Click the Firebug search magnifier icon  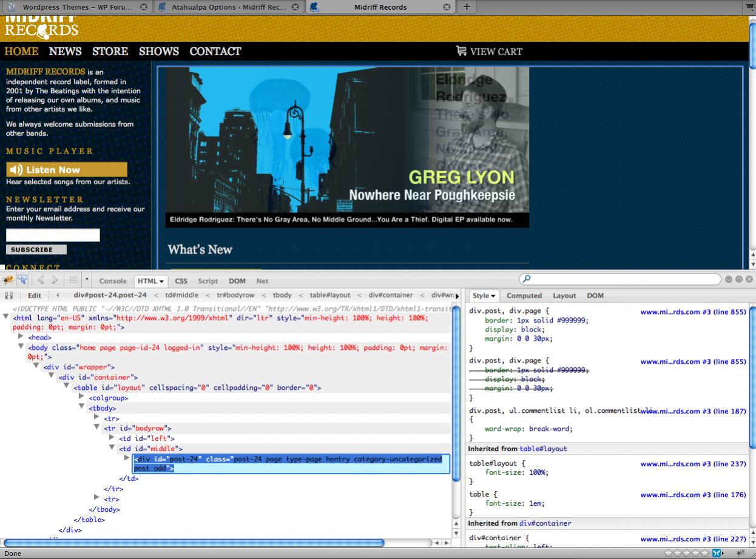coord(527,279)
